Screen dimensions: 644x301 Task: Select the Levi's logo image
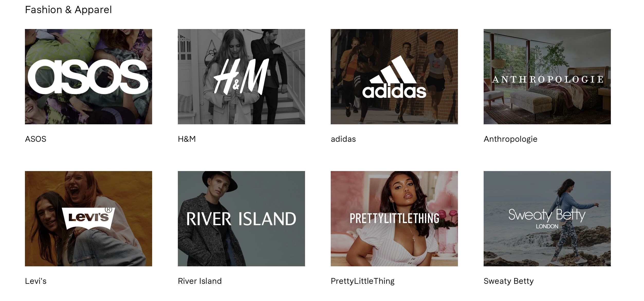88,219
